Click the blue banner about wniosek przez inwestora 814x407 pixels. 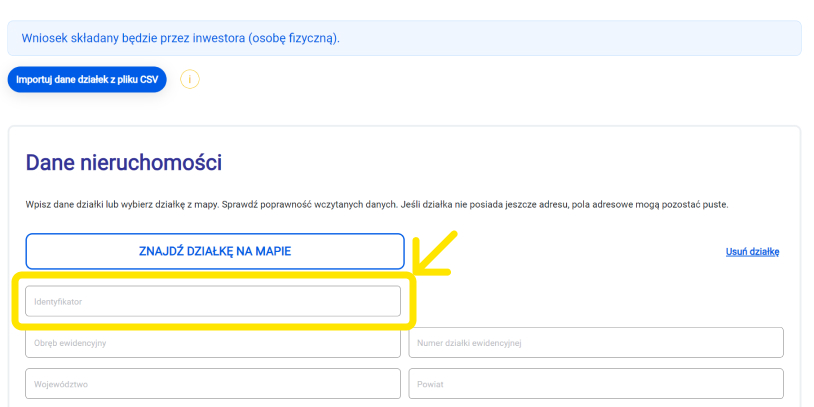(x=404, y=38)
